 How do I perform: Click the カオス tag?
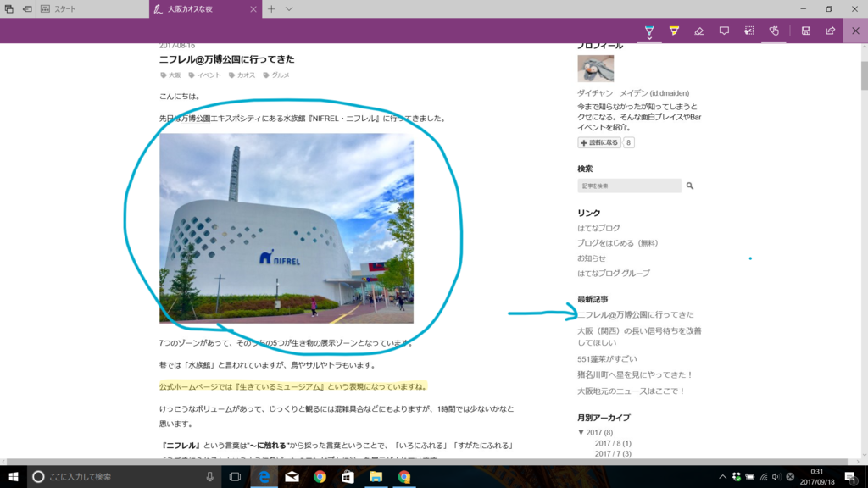[242, 75]
